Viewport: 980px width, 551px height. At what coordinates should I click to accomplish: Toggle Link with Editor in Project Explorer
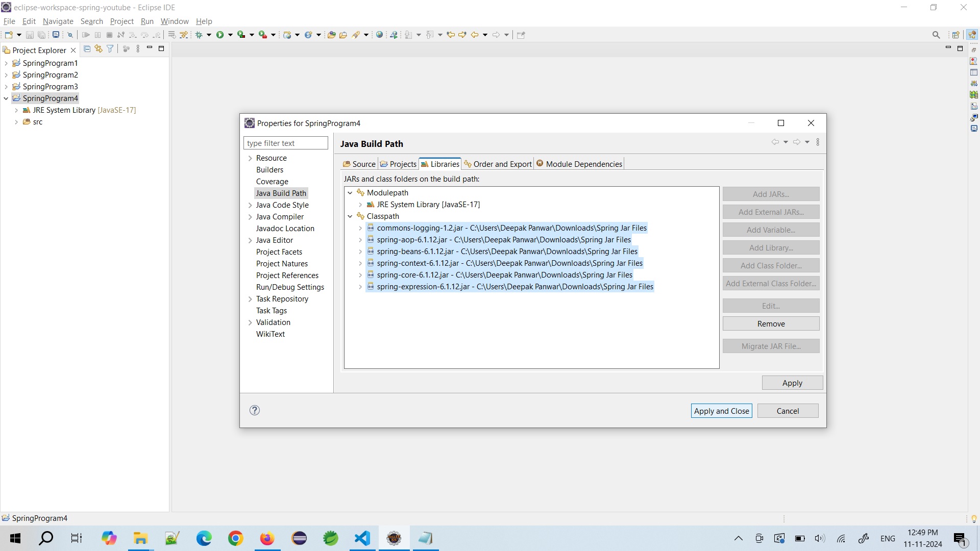tap(99, 49)
